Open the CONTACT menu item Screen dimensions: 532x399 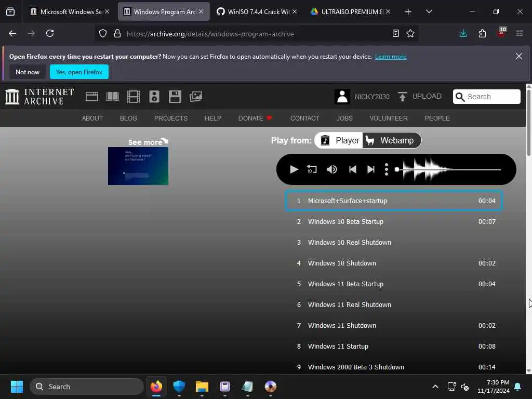coord(304,118)
